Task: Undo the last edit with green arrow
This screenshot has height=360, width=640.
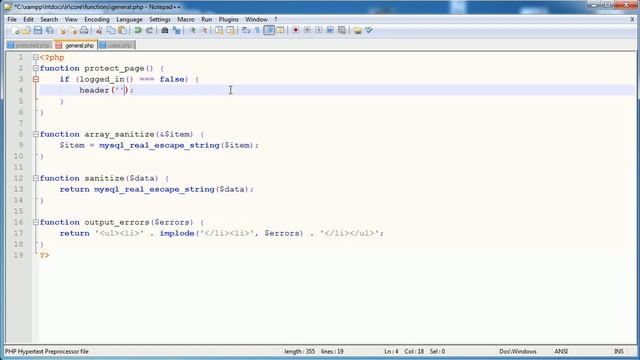Action: (x=138, y=31)
